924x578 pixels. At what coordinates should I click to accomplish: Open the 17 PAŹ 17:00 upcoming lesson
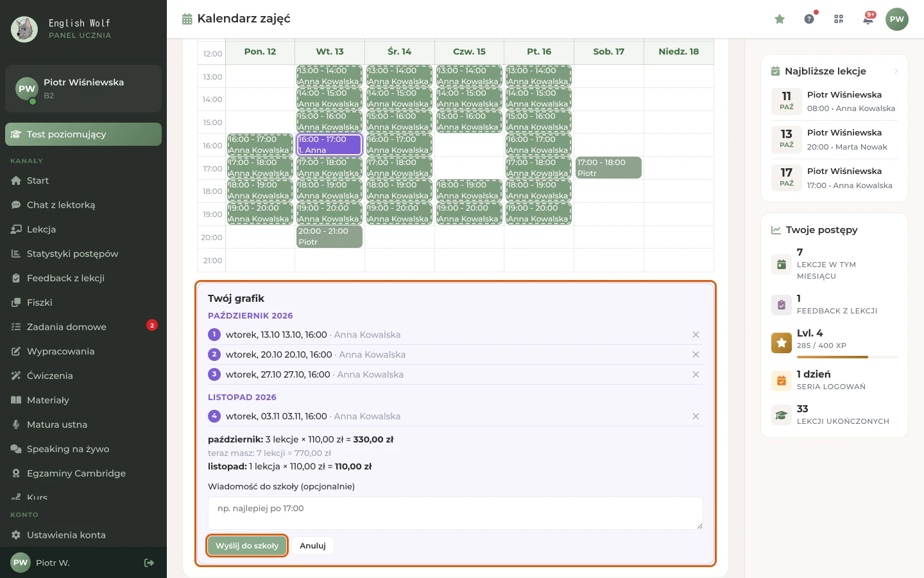[834, 178]
